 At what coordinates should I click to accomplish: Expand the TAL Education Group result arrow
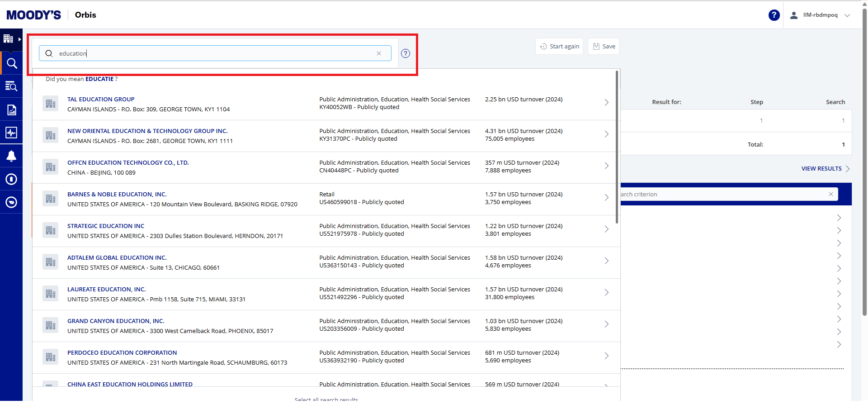click(607, 103)
